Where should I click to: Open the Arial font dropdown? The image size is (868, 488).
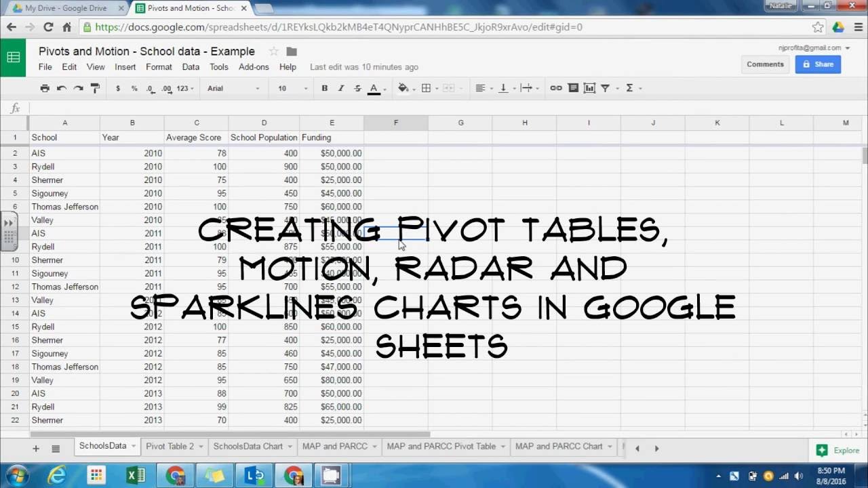pyautogui.click(x=233, y=88)
